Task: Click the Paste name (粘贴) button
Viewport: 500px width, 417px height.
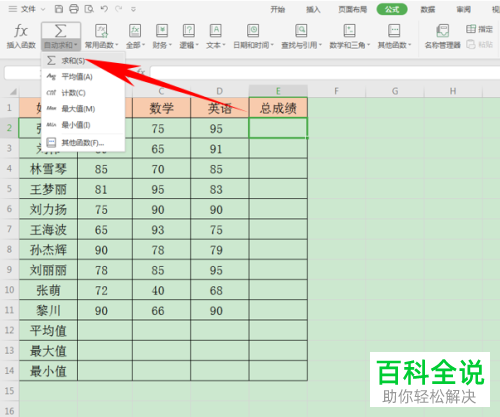Action: [x=479, y=44]
